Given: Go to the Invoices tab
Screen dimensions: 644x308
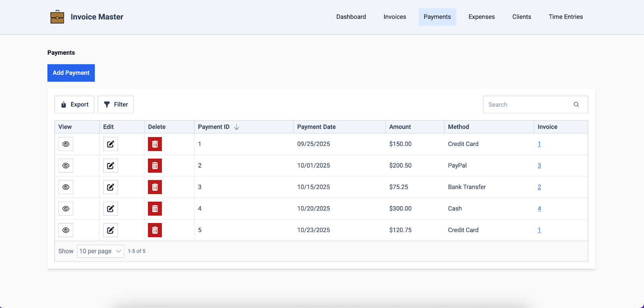Looking at the screenshot, I should click(x=394, y=17).
